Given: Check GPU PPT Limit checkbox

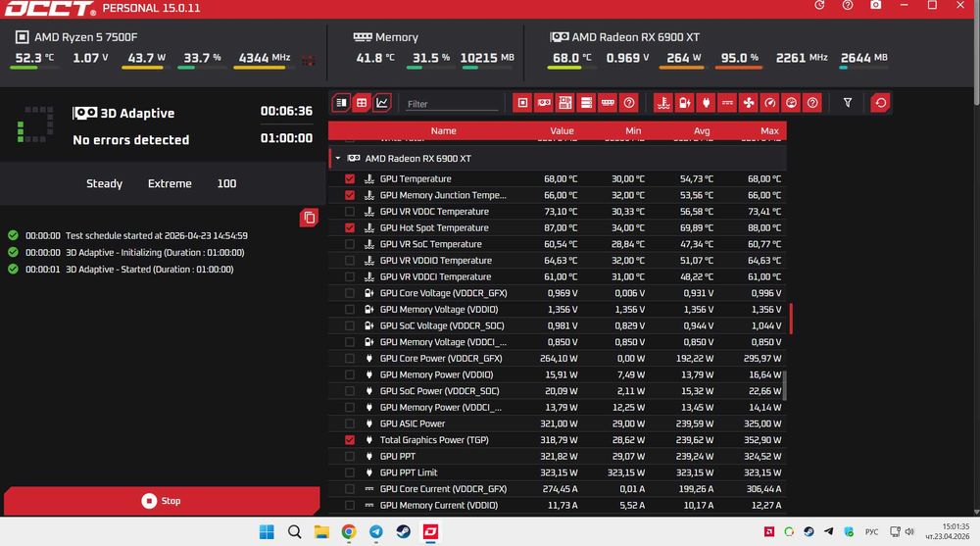Looking at the screenshot, I should (x=350, y=472).
